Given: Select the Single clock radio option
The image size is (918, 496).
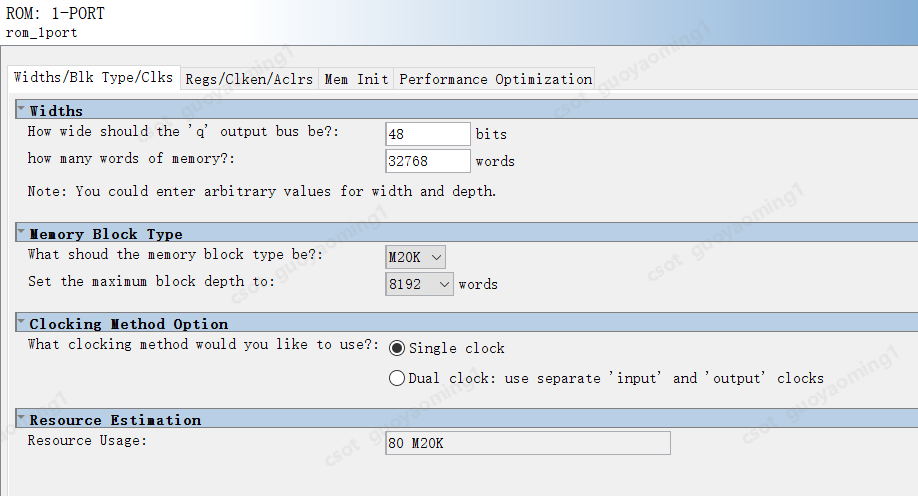Looking at the screenshot, I should pyautogui.click(x=397, y=348).
